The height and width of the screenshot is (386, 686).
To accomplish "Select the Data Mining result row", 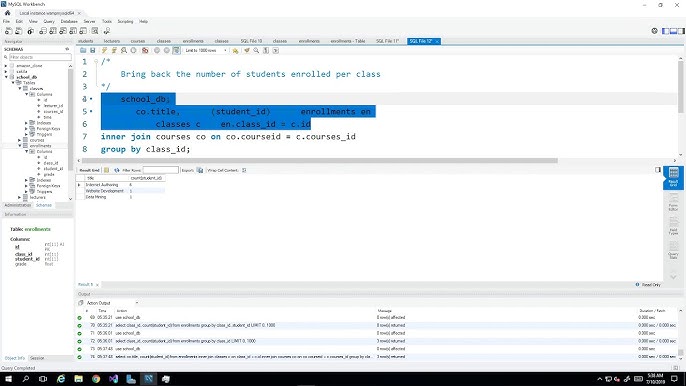I will (x=121, y=197).
